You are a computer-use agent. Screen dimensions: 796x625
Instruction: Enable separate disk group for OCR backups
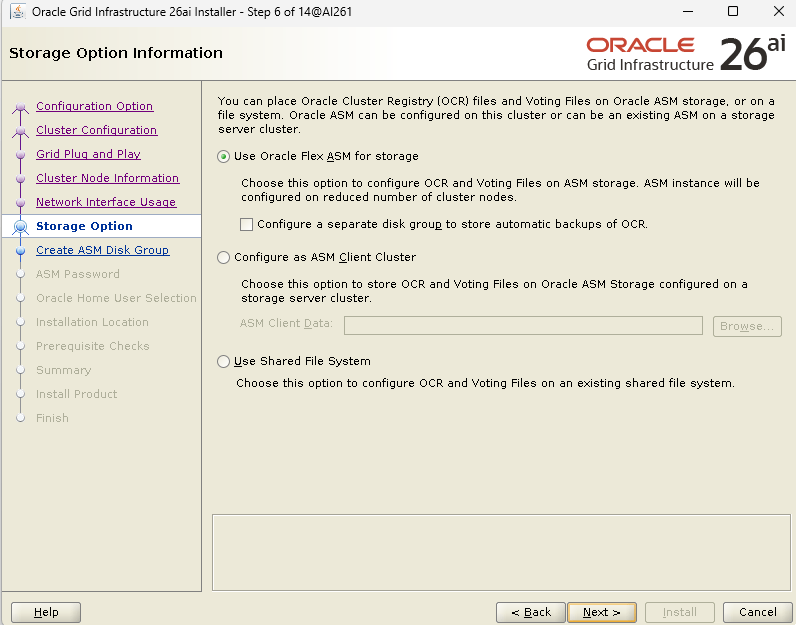click(x=247, y=225)
